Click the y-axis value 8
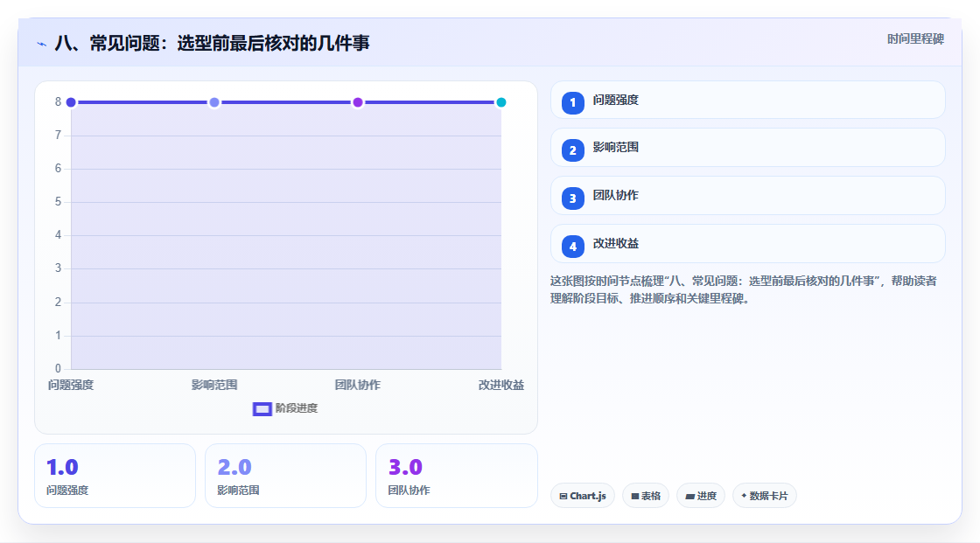980x543 pixels. point(58,101)
